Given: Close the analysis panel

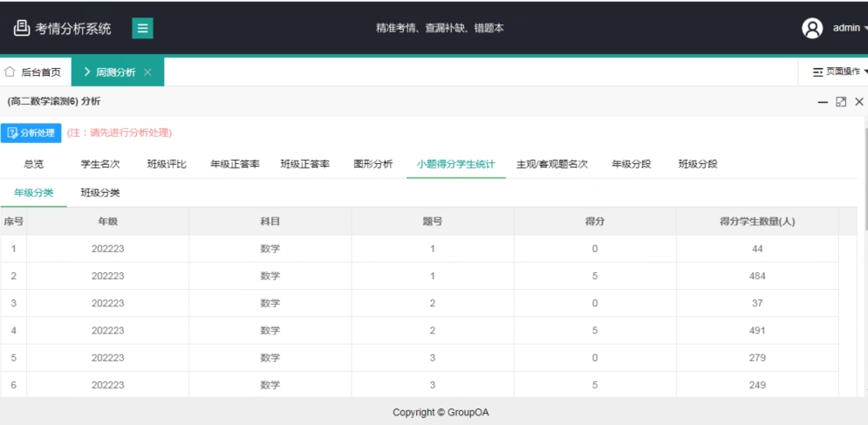Looking at the screenshot, I should 859,102.
